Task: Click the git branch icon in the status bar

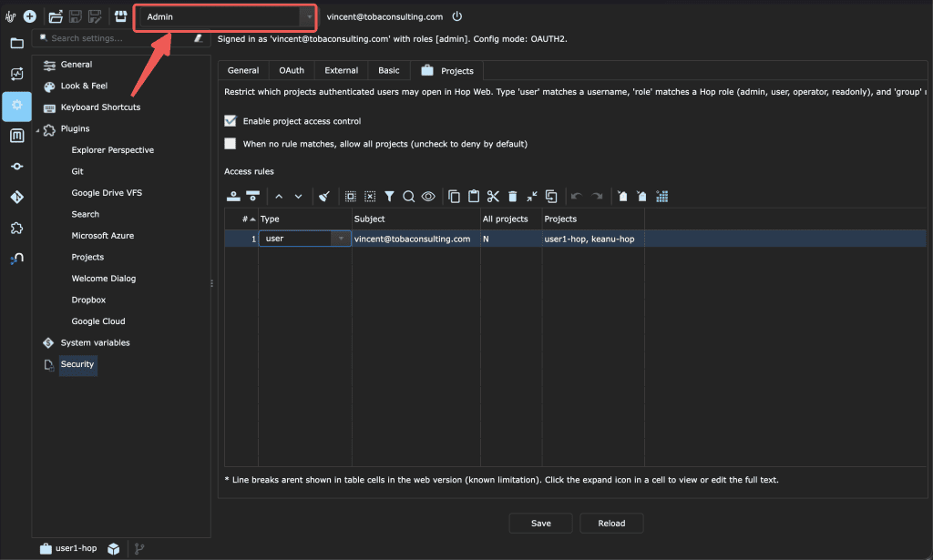Action: coord(139,549)
